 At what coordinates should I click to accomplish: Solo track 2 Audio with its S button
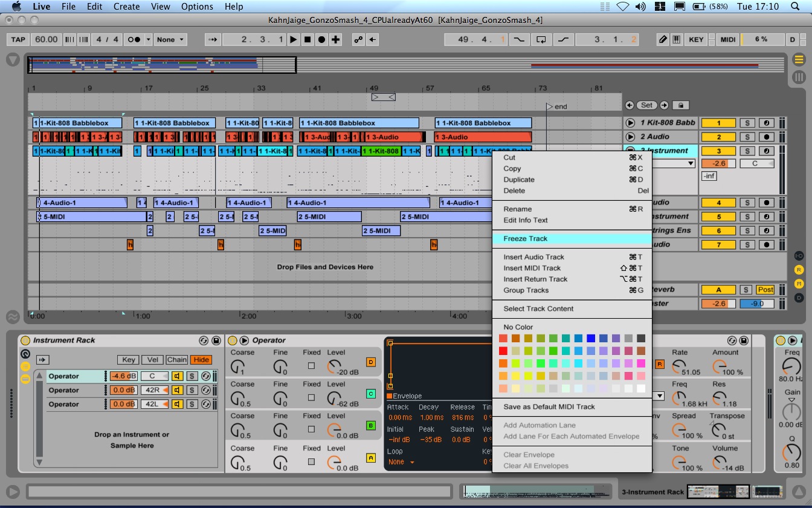747,137
